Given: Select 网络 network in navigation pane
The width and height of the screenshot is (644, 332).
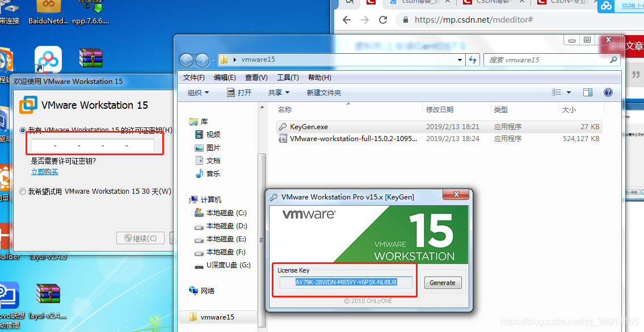Looking at the screenshot, I should [201, 291].
